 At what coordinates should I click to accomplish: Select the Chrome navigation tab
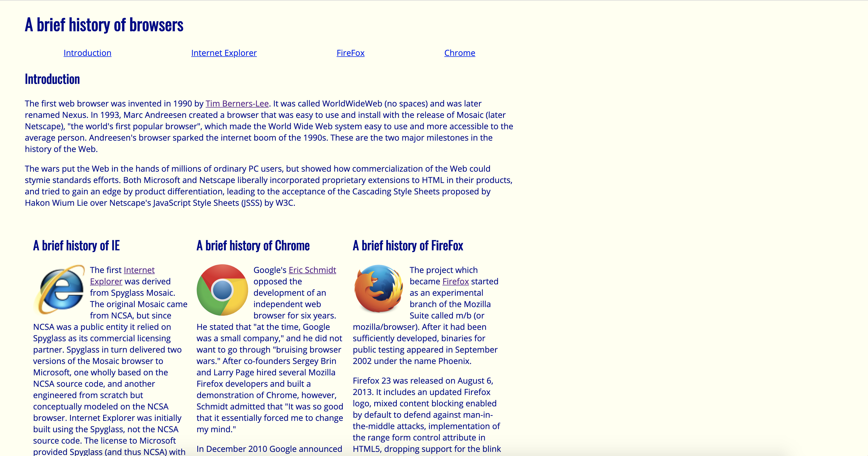point(459,53)
